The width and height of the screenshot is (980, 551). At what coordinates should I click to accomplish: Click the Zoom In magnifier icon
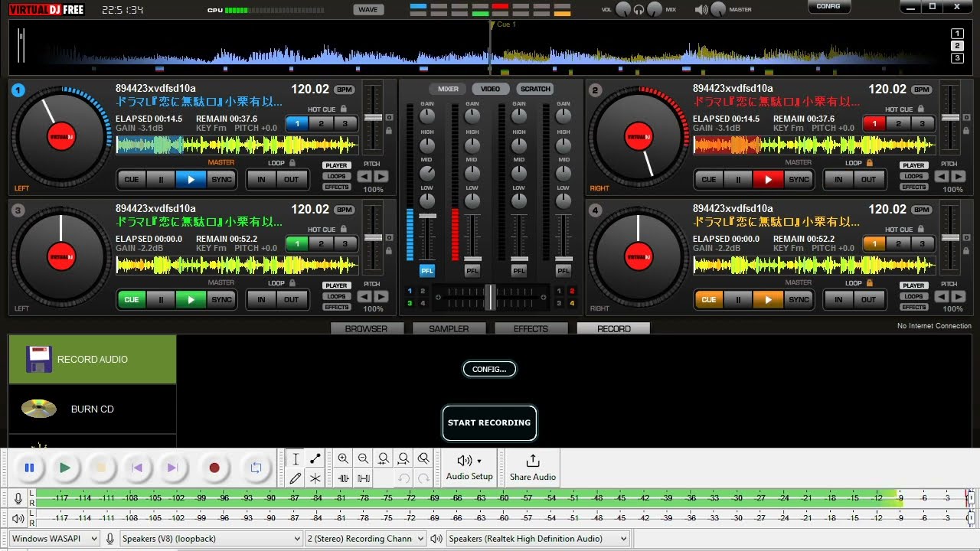(343, 458)
